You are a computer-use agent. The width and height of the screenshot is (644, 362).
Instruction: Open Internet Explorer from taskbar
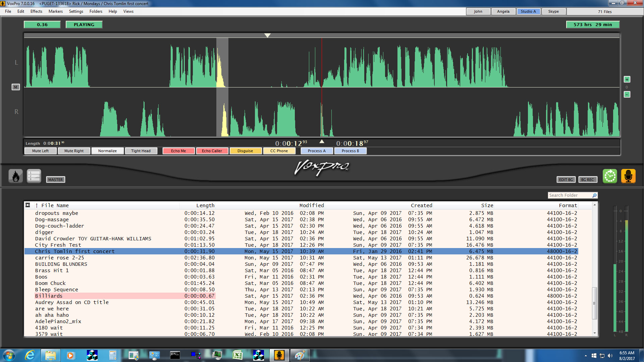(30, 355)
